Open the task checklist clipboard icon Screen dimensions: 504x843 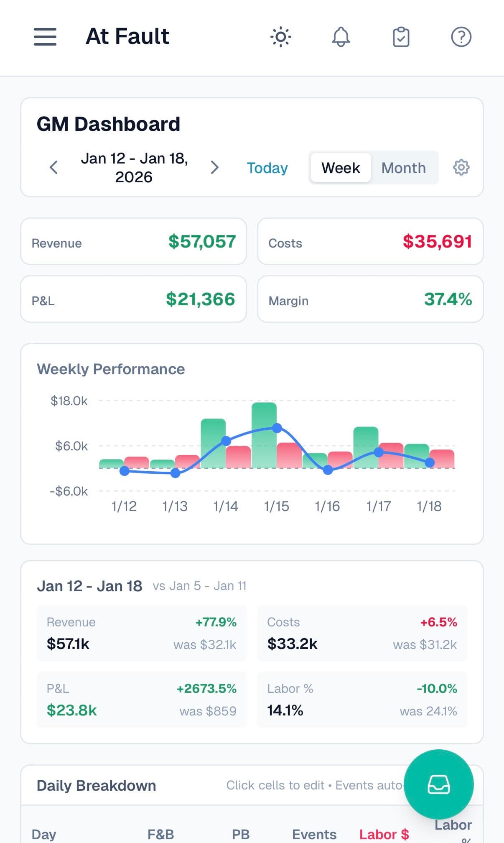point(400,37)
